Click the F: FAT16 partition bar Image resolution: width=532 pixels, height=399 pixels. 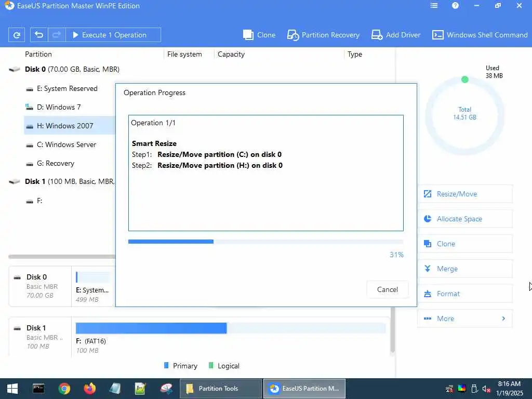click(x=231, y=328)
